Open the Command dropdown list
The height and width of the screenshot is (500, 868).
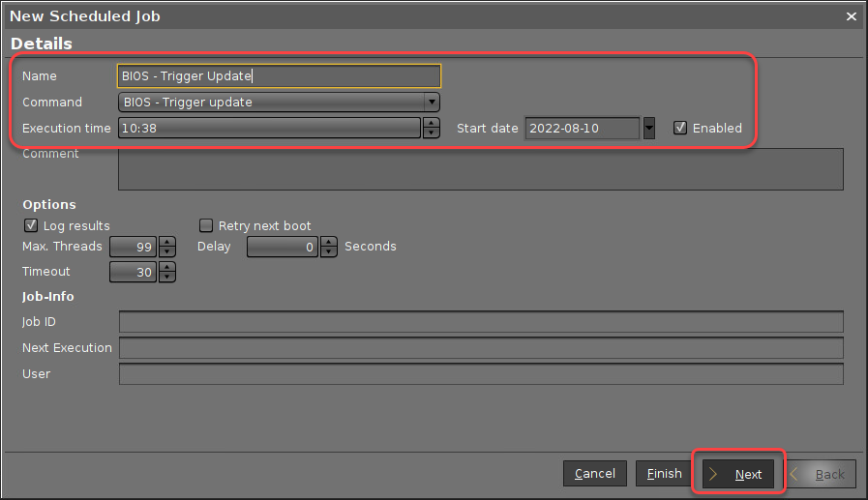tap(432, 103)
